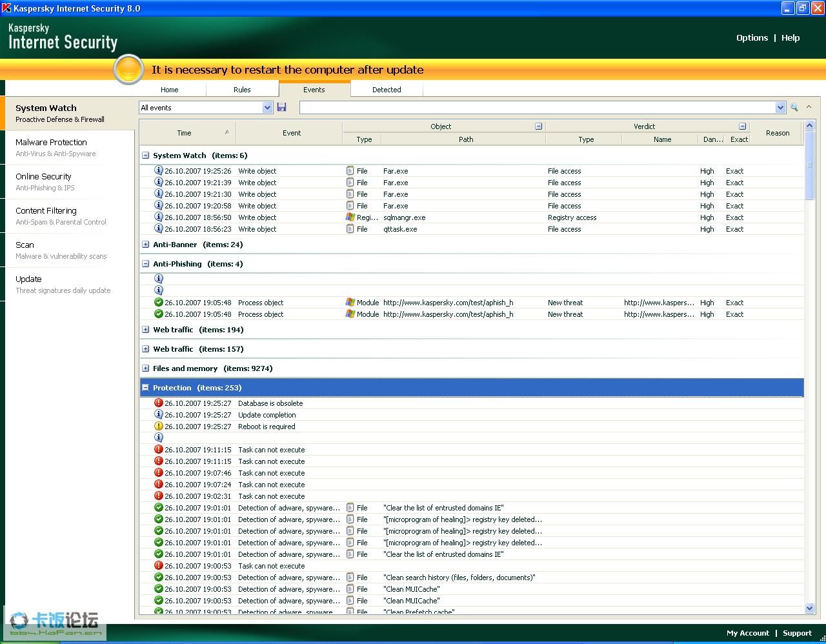Click scrollbar down arrow in events list
The image size is (826, 644).
point(810,608)
